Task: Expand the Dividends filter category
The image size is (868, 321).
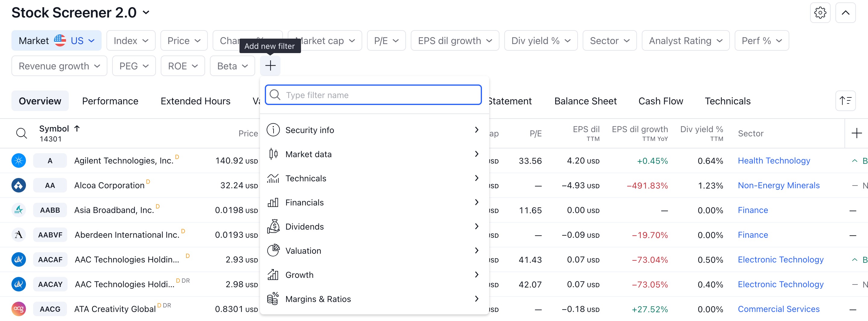Action: coord(374,226)
